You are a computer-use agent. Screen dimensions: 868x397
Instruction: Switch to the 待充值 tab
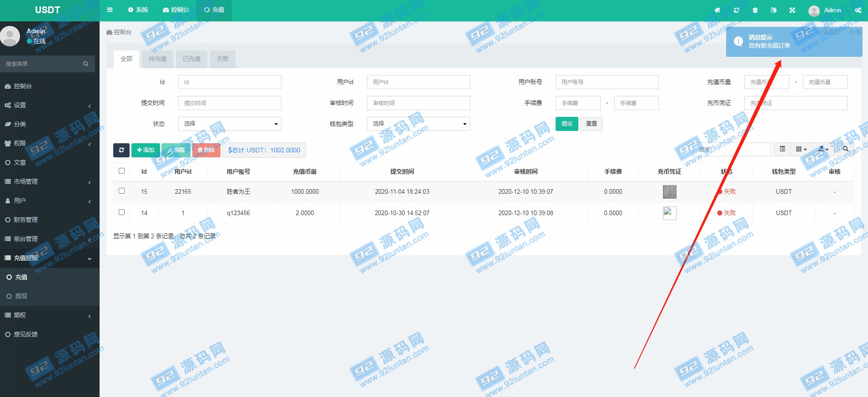click(x=157, y=59)
